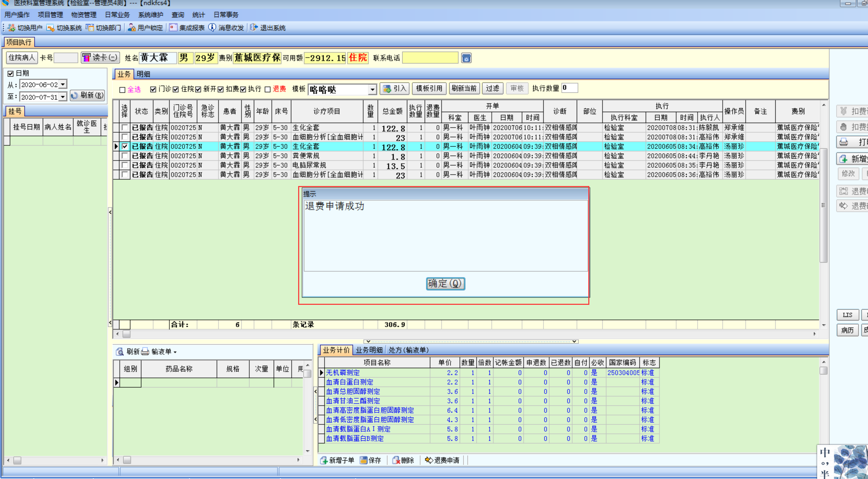Open 消息收发 messaging icon

[x=212, y=28]
